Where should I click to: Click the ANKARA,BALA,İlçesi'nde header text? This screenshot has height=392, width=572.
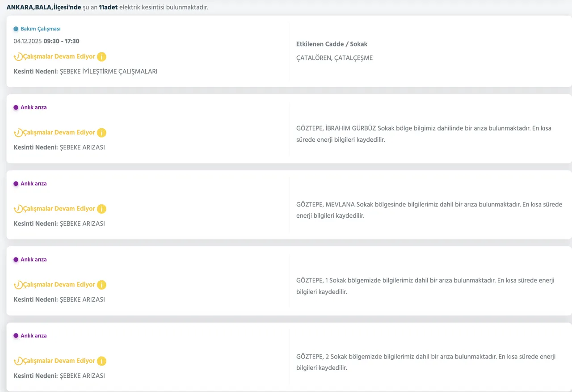(x=44, y=8)
